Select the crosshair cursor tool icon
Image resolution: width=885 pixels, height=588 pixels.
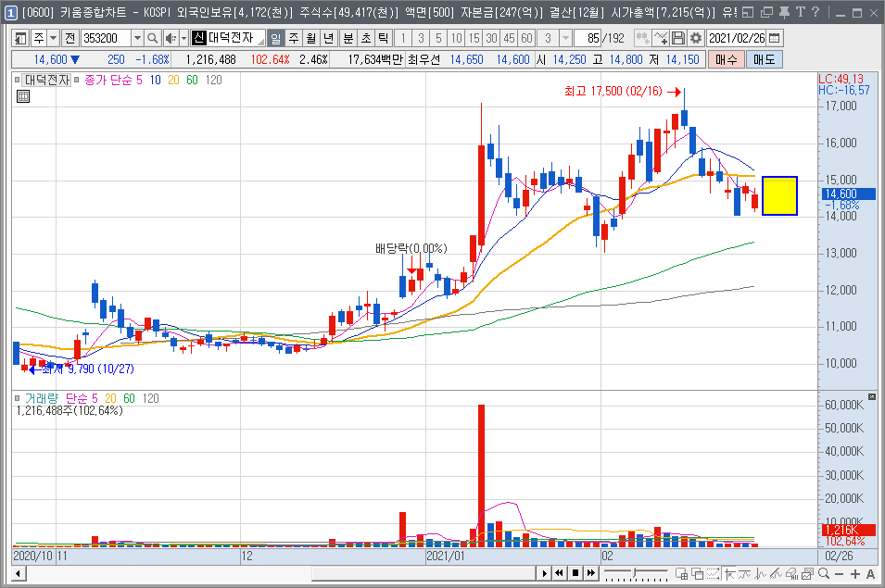[x=730, y=574]
